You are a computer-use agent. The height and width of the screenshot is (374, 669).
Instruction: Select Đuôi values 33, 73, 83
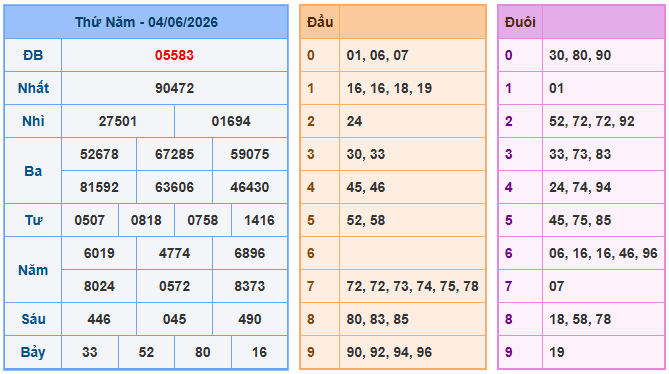580,154
